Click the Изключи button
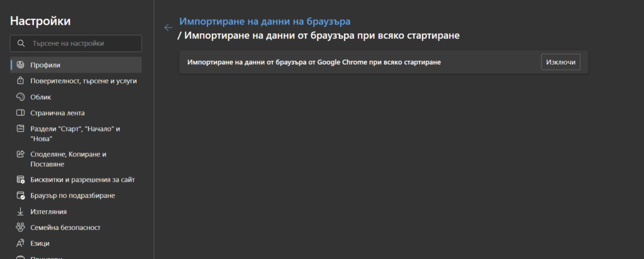Viewport: 644px width, 259px height. point(560,62)
